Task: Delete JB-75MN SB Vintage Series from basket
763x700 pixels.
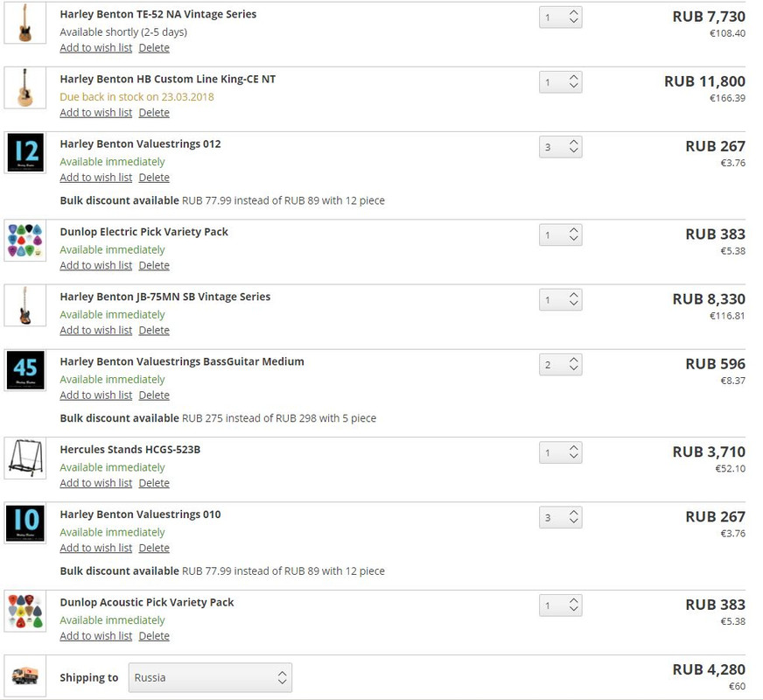Action: coord(154,330)
